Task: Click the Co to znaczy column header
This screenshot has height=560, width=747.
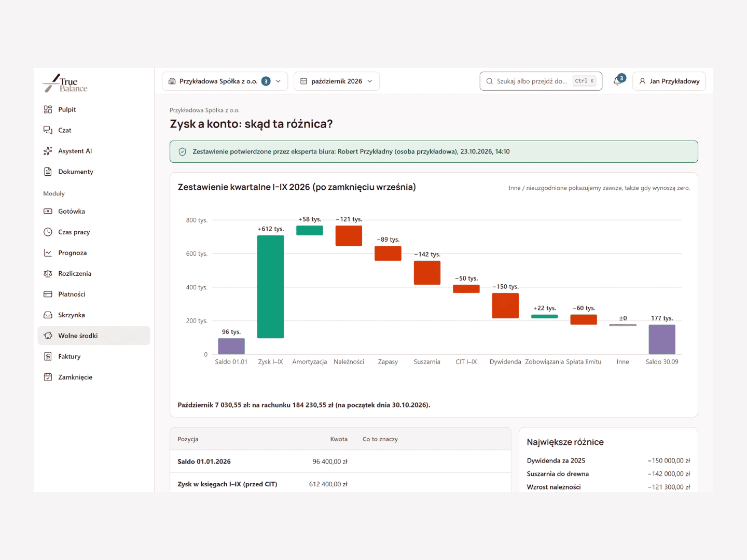Action: [x=380, y=439]
